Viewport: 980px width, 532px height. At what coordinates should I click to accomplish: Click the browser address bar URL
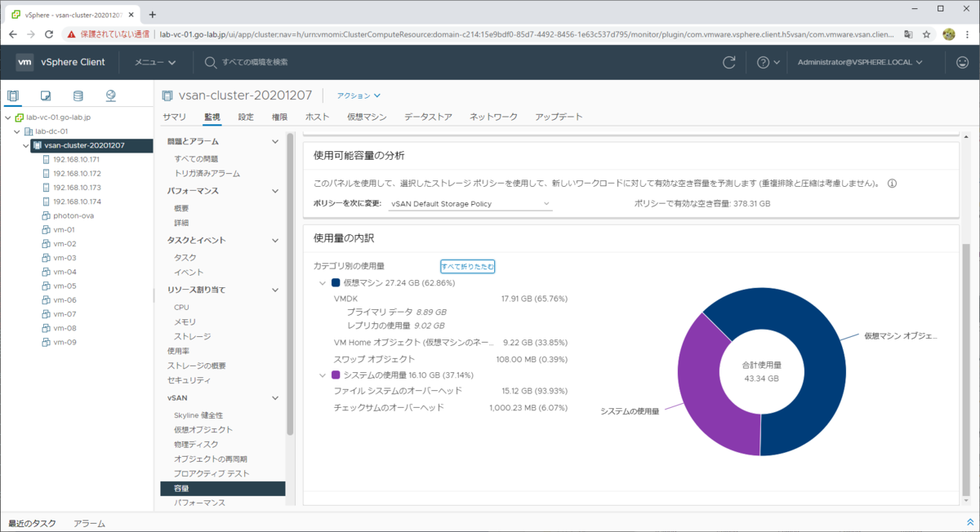click(x=528, y=34)
